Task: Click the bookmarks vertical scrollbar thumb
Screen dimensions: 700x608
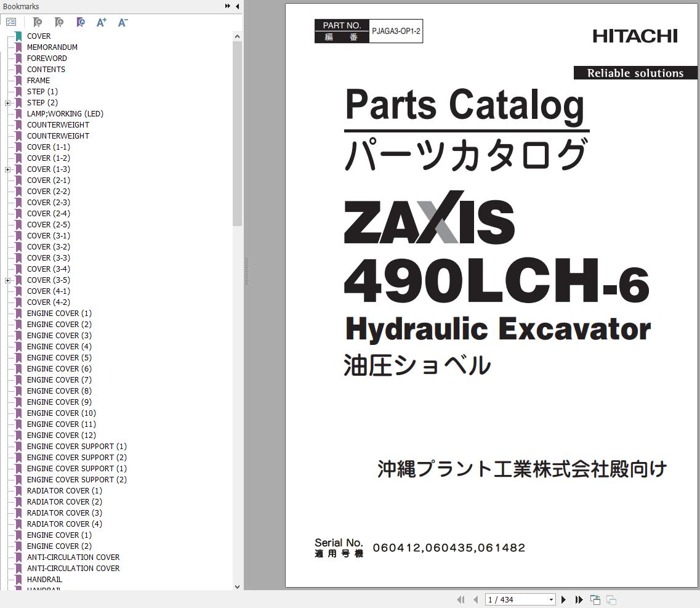Action: pos(237,134)
